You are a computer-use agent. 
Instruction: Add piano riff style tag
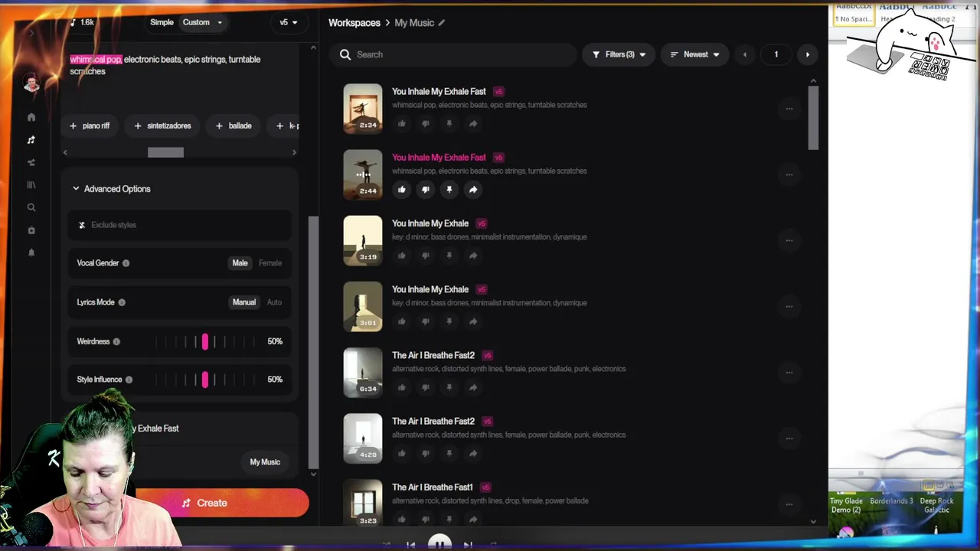tap(90, 126)
